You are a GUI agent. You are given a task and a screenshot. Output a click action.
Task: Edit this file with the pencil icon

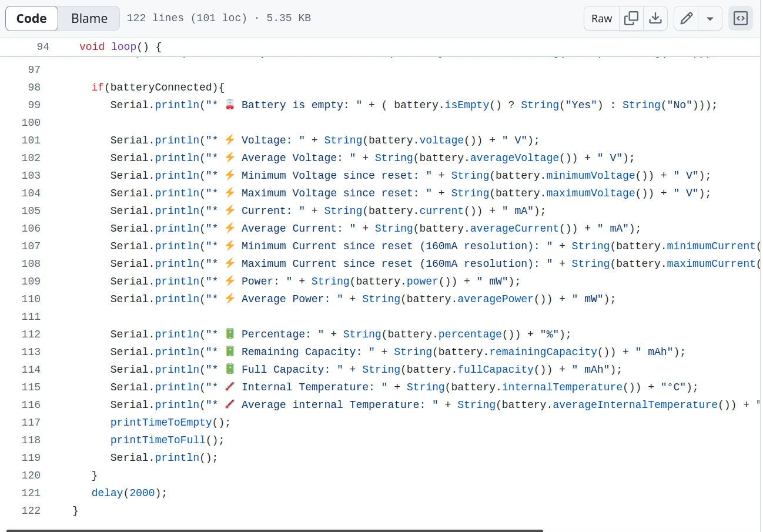686,18
